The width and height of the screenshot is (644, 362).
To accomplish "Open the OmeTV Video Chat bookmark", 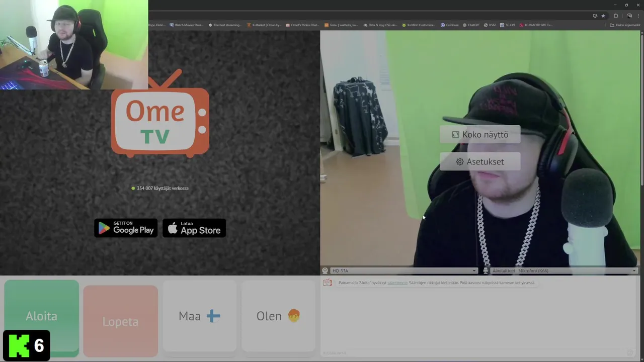I will [x=302, y=25].
